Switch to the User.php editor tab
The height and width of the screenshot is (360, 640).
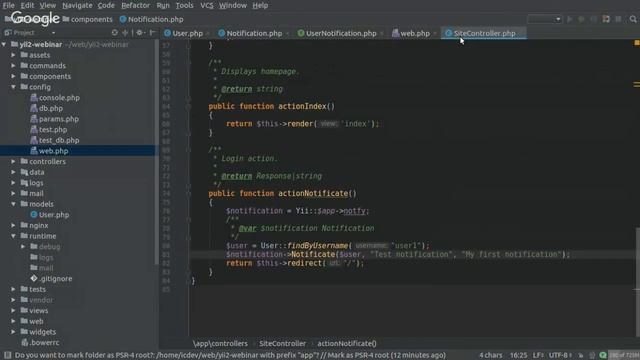click(187, 33)
